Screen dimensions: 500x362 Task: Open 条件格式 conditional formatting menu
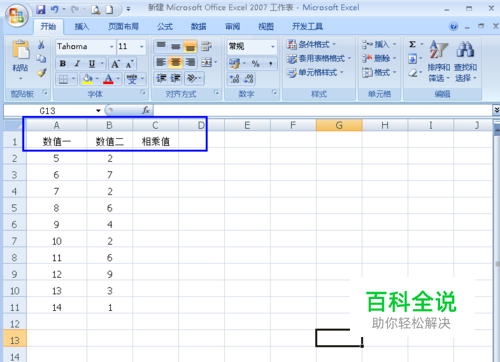(311, 44)
